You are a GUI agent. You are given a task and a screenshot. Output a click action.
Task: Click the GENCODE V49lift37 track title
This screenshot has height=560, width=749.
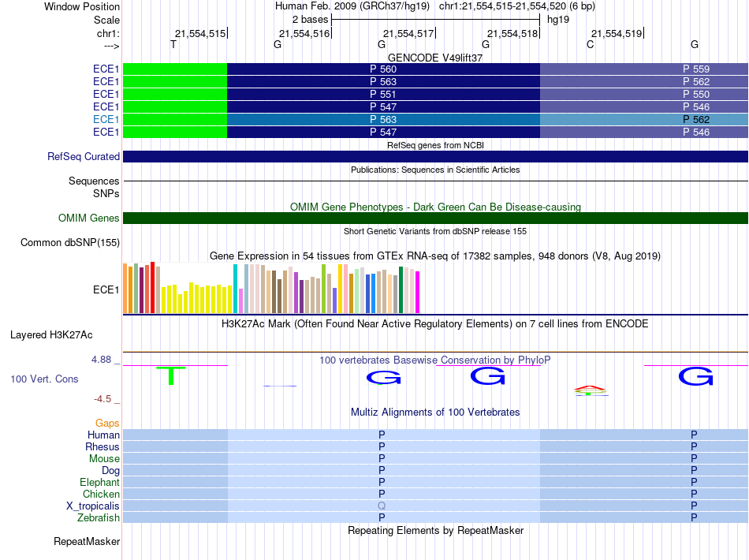[435, 58]
